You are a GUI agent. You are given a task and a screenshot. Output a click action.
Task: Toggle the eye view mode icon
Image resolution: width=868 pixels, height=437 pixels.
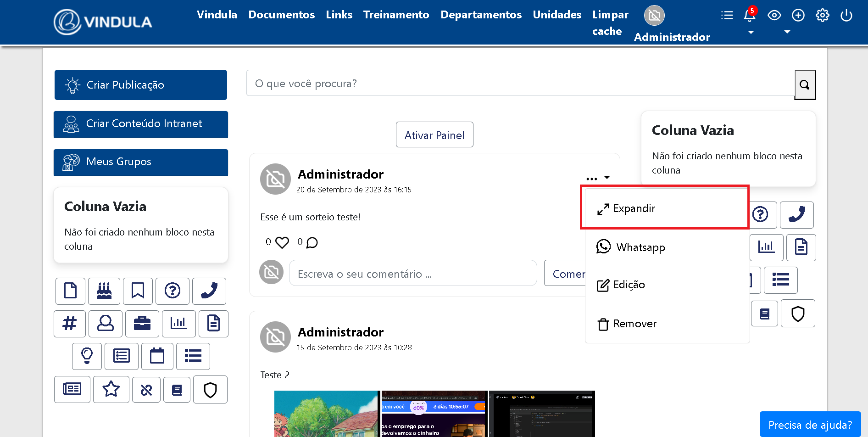pos(774,16)
